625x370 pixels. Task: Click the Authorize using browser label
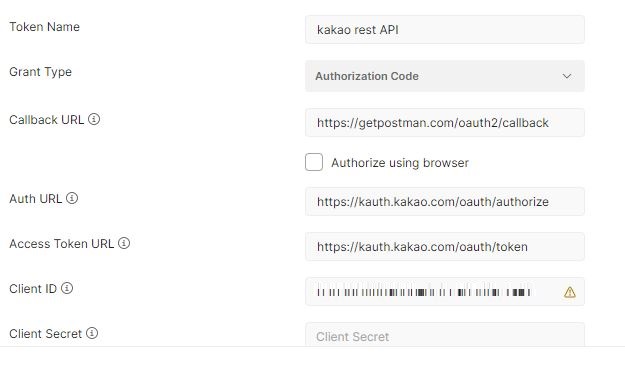click(400, 163)
